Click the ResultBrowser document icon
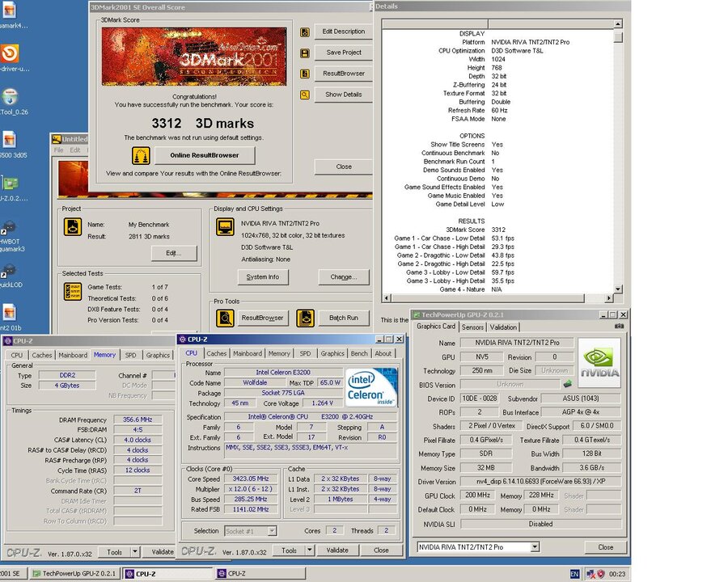This screenshot has width=728, height=582. (x=305, y=74)
